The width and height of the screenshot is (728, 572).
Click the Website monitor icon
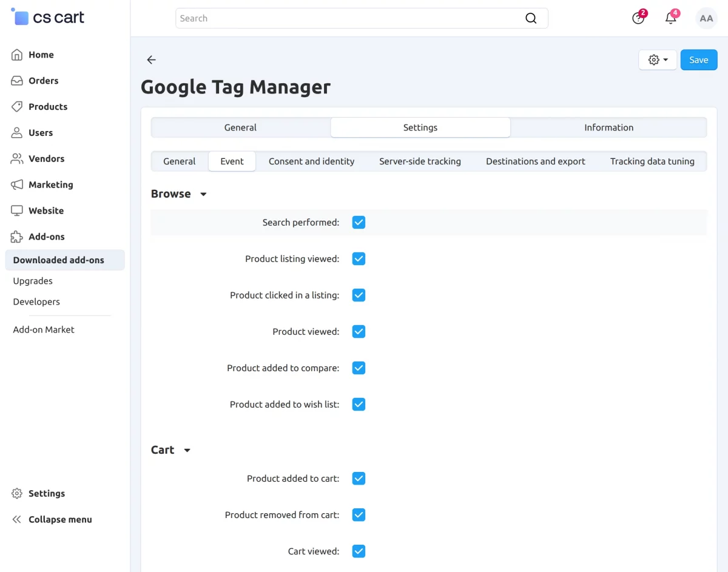click(x=17, y=211)
